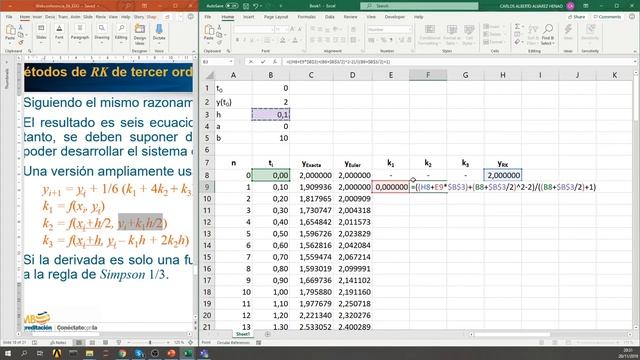Open the Windows Start menu
The width and height of the screenshot is (640, 360).
click(x=8, y=353)
